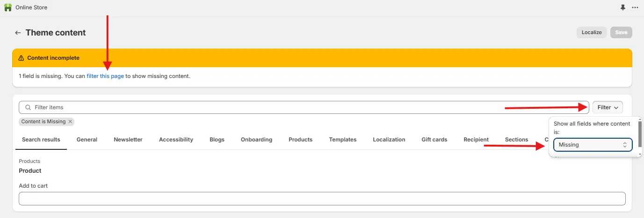
Task: Click the 'Online Store' title text
Action: coord(31,7)
